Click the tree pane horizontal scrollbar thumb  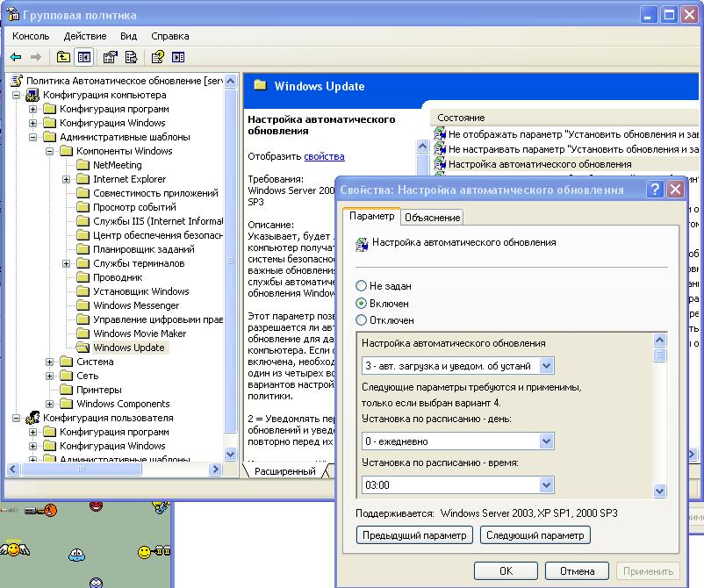82,469
